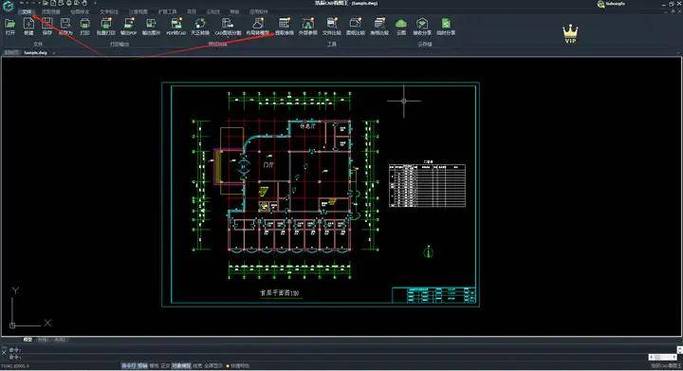Click the cyan title block in drawing

click(434, 295)
